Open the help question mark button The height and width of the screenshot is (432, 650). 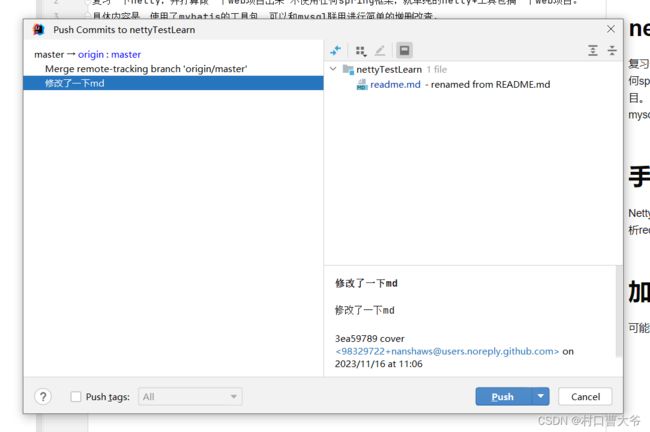coord(43,397)
